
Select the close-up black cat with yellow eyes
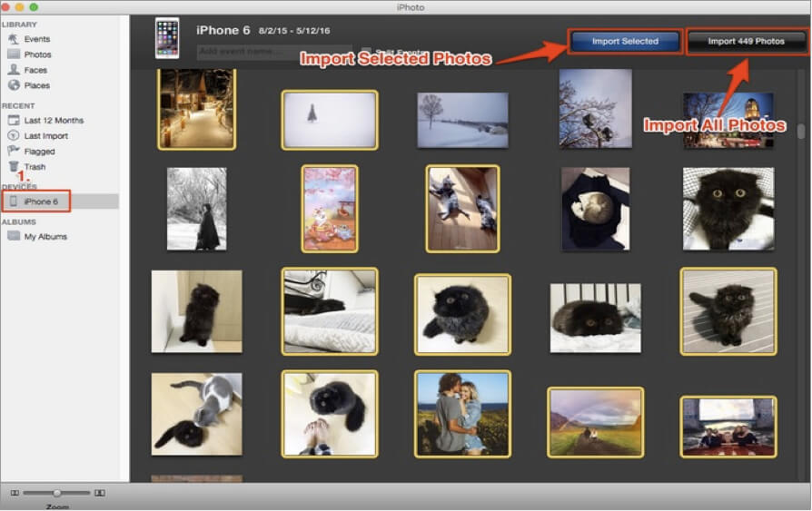[x=728, y=209]
